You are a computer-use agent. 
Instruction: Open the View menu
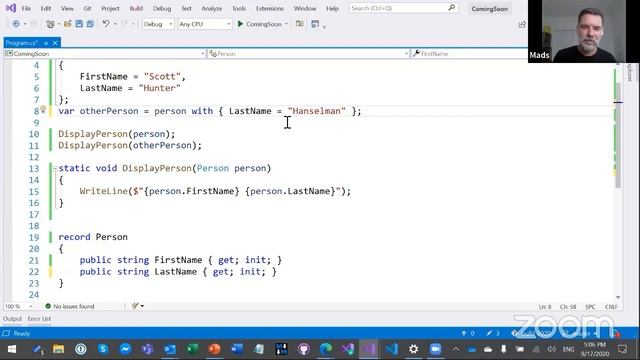tap(67, 8)
